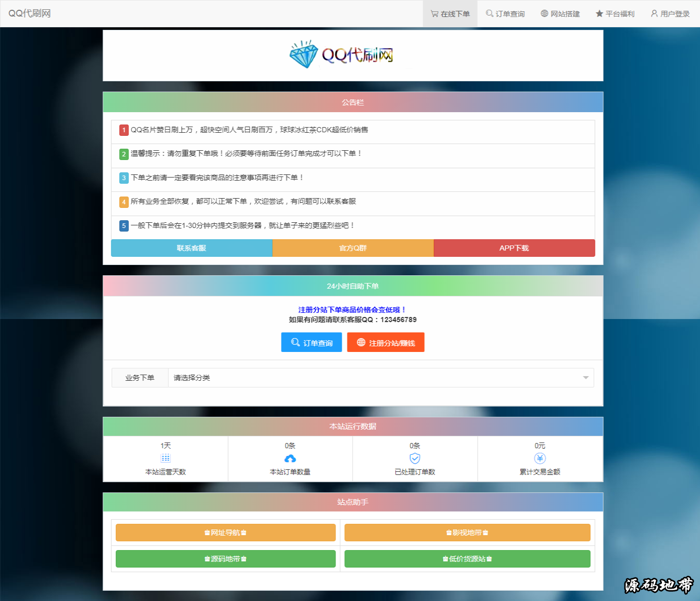Open the 网址导航 button

tap(225, 533)
